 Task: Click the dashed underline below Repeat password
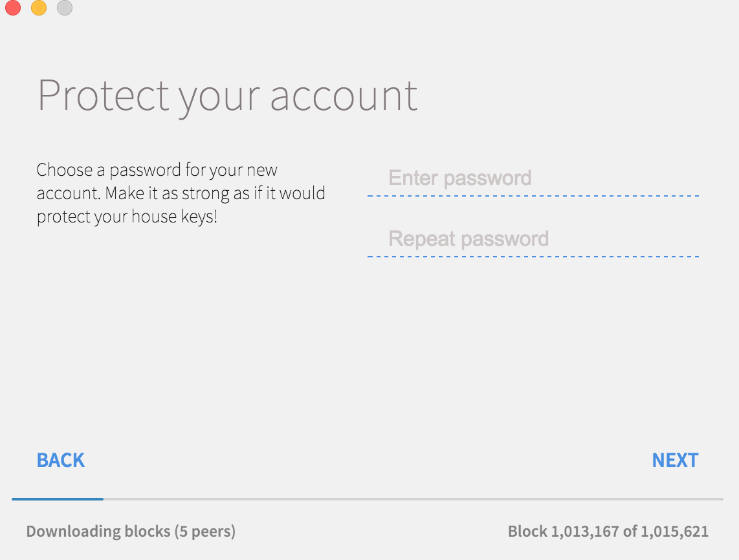(533, 257)
